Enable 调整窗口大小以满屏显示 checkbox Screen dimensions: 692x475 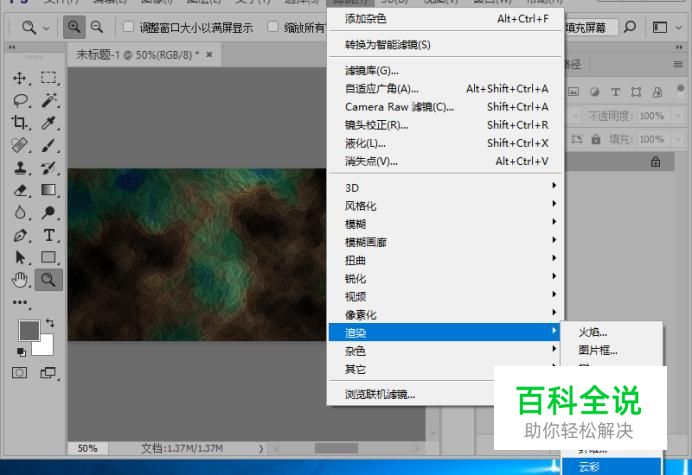coord(128,27)
